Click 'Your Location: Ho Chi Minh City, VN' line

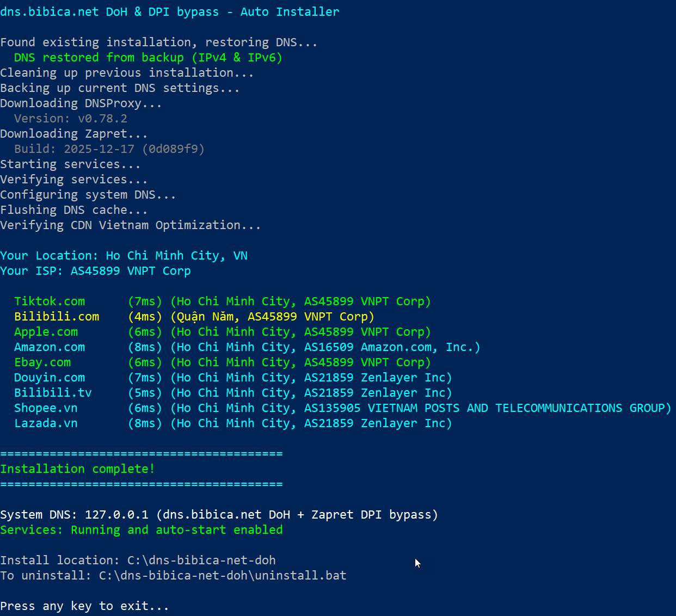coord(124,256)
